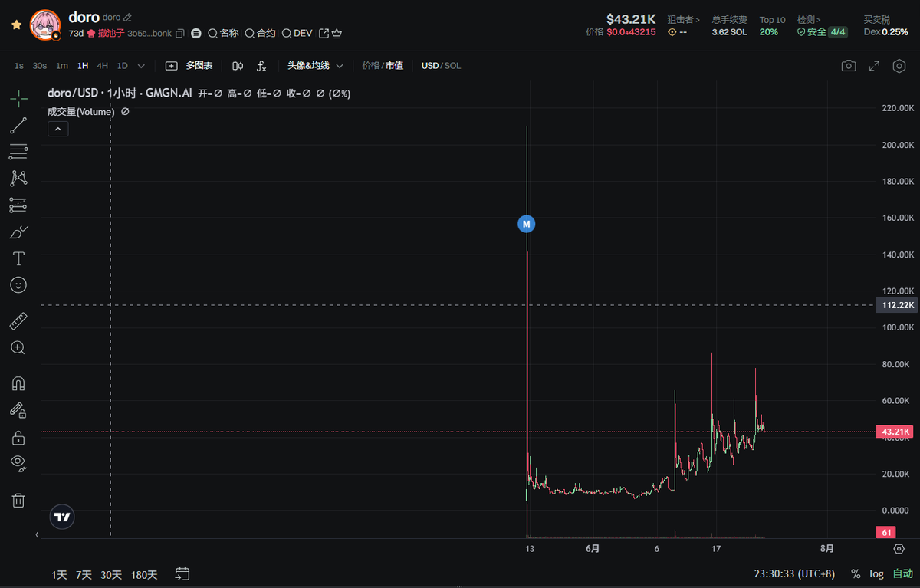The image size is (920, 588).
Task: Select the 1D timeframe
Action: [122, 66]
